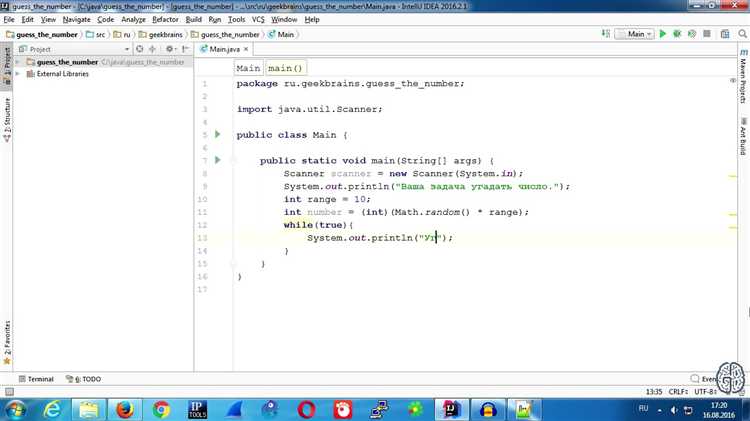The width and height of the screenshot is (750, 421).
Task: Open the Refactor menu
Action: click(165, 20)
